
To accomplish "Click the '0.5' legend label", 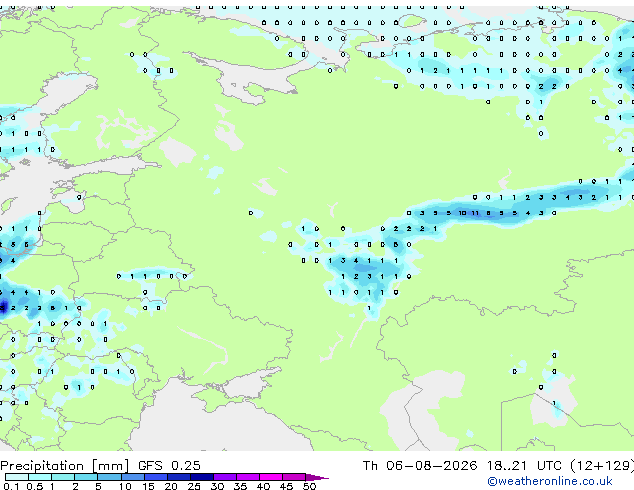I will point(35,486).
